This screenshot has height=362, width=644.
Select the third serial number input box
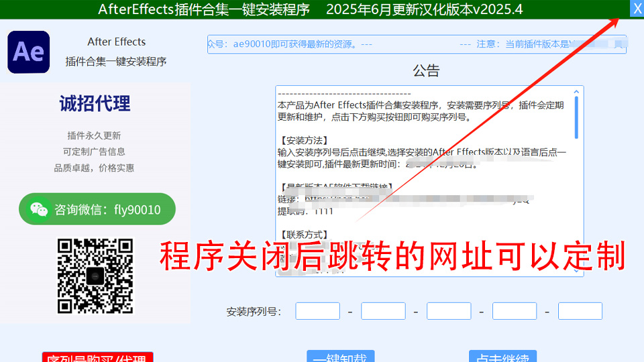click(449, 311)
